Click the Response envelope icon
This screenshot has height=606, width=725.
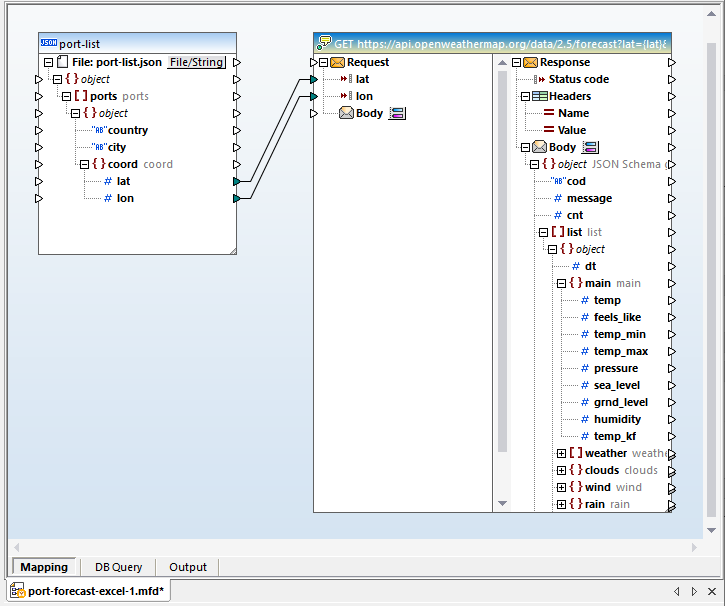(530, 62)
